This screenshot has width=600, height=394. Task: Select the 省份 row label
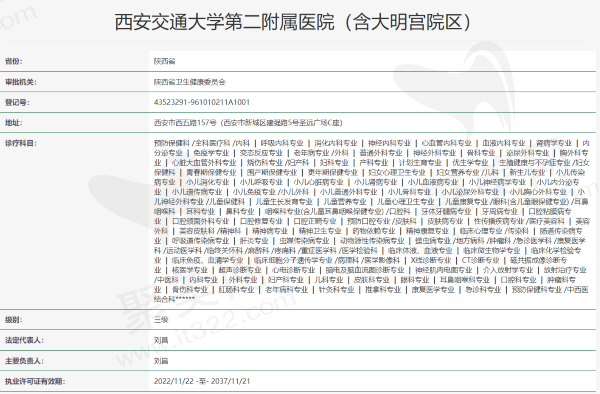click(x=13, y=61)
